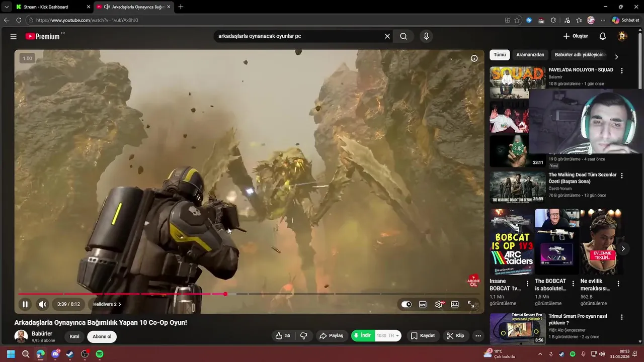Open Windows Start menu

(x=11, y=354)
